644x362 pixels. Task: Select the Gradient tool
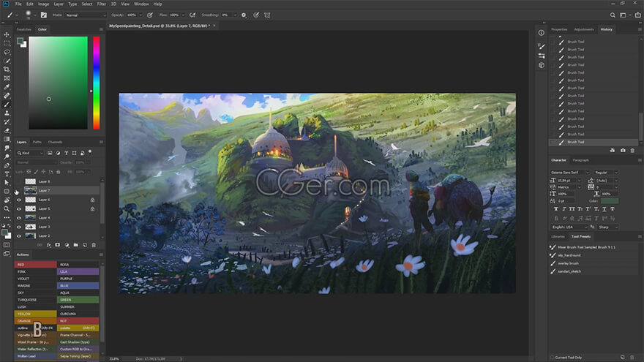click(7, 139)
